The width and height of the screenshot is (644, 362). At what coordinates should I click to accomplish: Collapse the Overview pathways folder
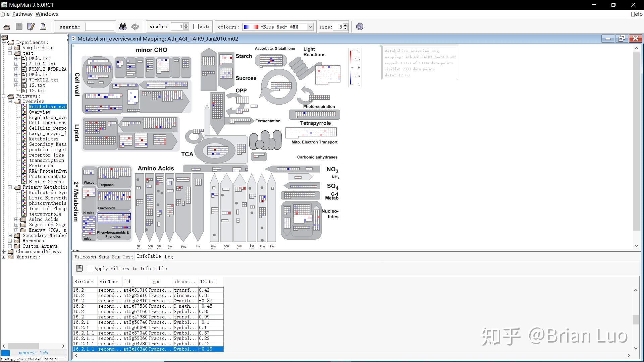[10, 102]
